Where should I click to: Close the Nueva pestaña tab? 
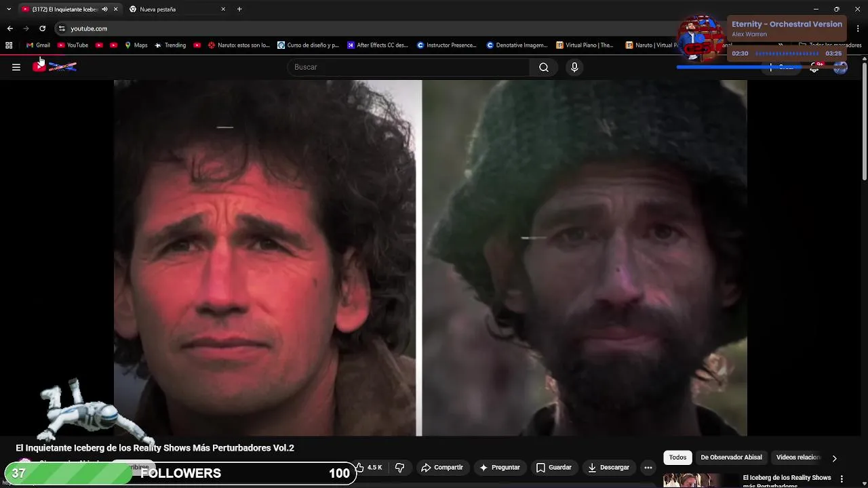pos(223,9)
